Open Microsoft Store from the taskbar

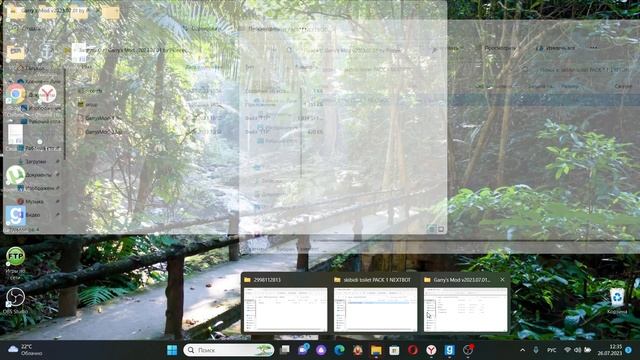(394, 350)
